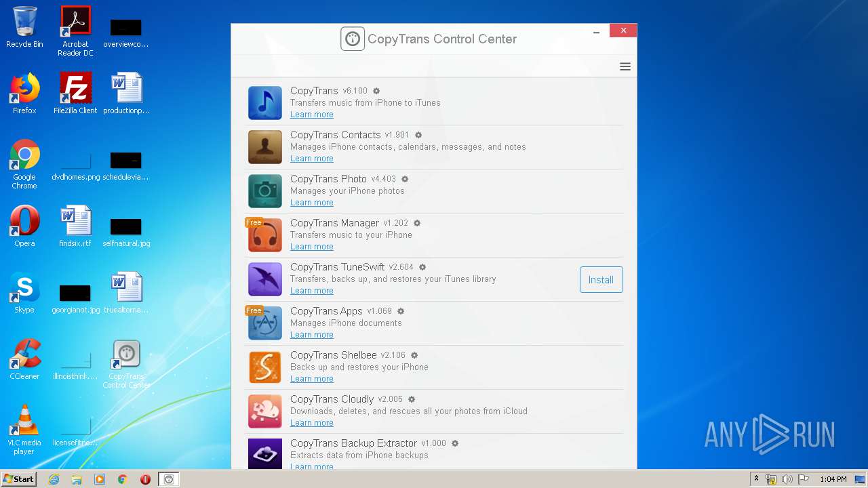Open gear options for CopyTrans Apps

pos(401,311)
